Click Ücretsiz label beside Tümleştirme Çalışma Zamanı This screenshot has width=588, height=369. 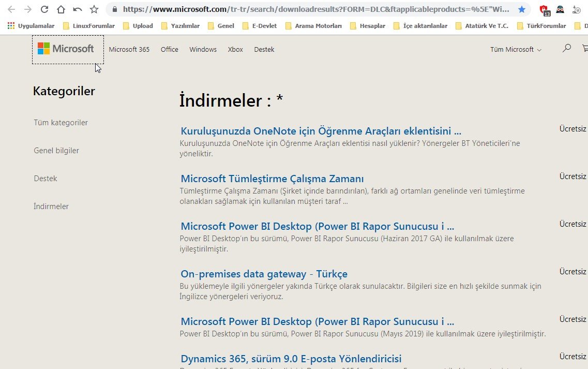(x=572, y=176)
